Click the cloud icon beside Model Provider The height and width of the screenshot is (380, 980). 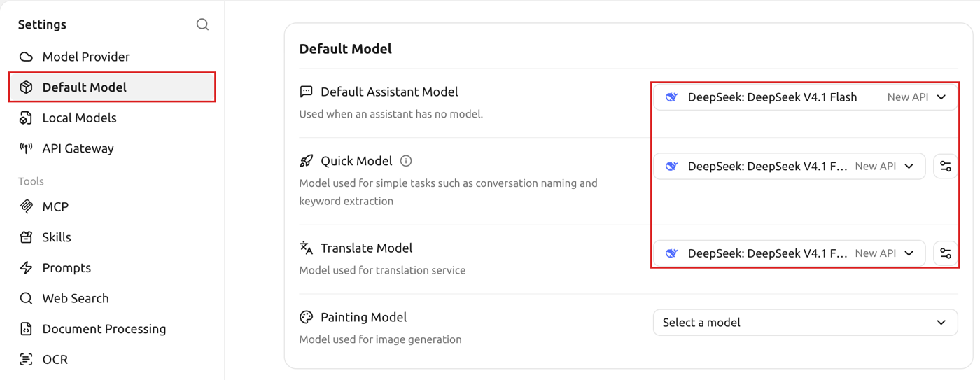[26, 57]
